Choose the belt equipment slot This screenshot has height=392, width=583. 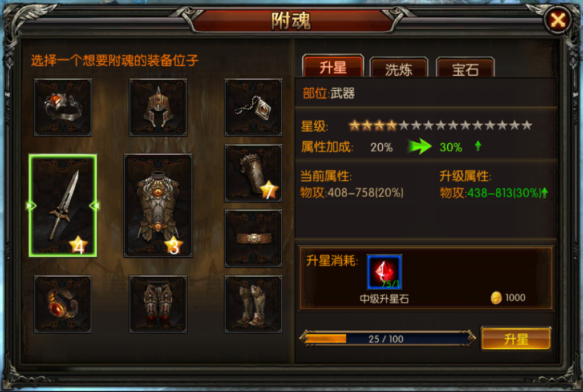(253, 239)
